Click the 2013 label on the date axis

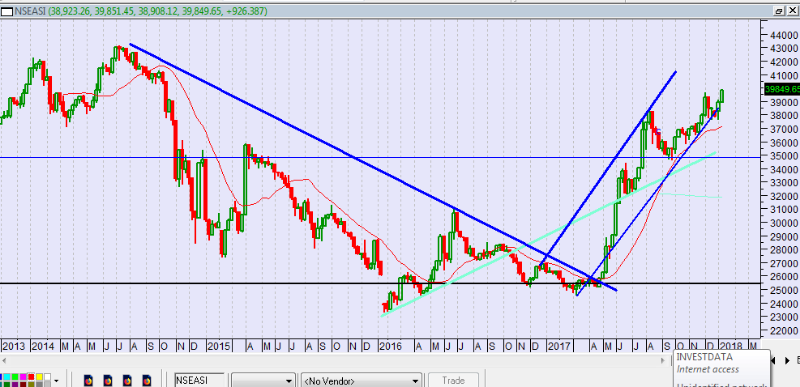13,346
